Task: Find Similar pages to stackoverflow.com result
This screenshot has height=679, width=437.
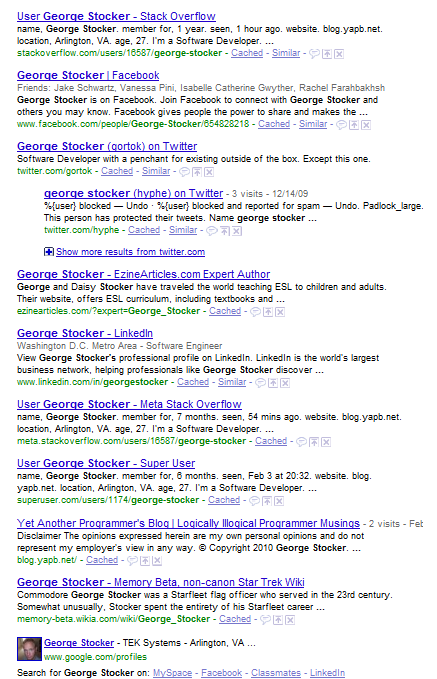Action: coord(286,53)
